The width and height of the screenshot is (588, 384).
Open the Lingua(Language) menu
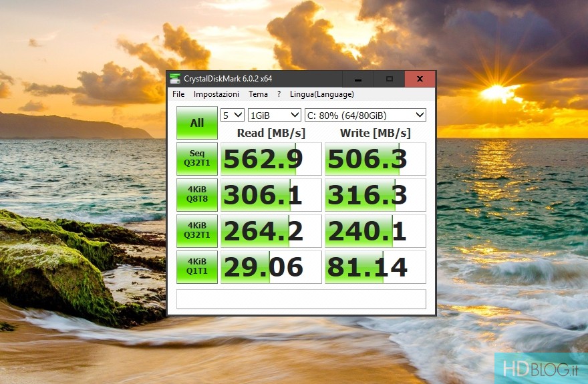tap(322, 94)
